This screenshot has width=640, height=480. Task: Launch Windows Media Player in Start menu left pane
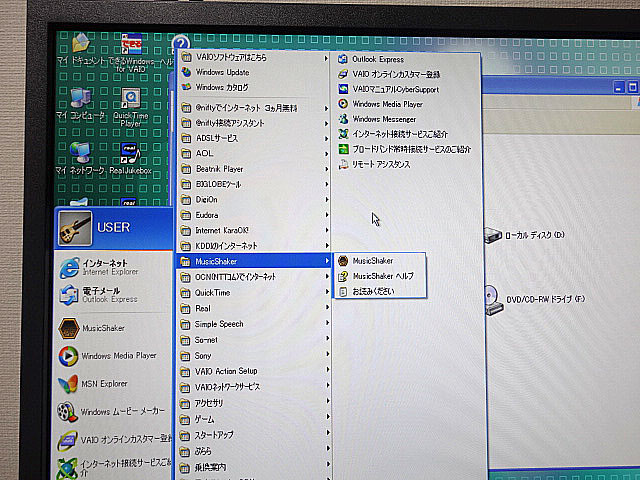pyautogui.click(x=107, y=356)
